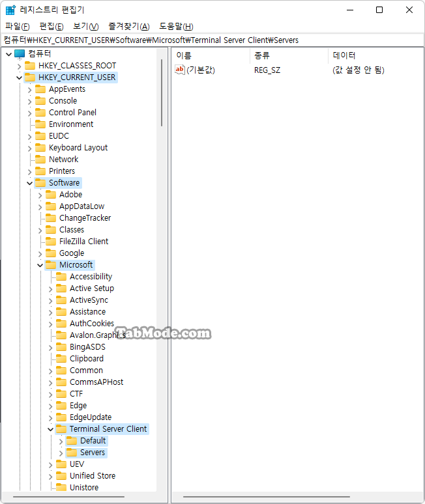Select the (기본값) value entry
Screen dimensions: 425x504
tap(201, 70)
